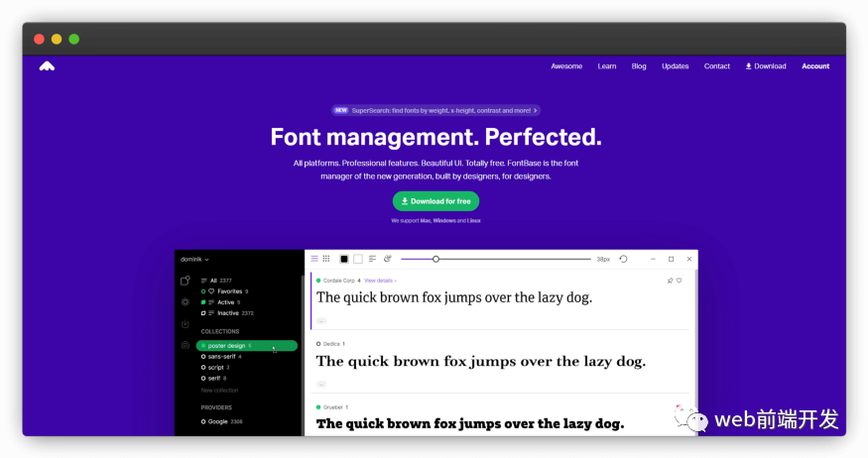Click the red macOS close button
868x458 pixels.
point(39,40)
